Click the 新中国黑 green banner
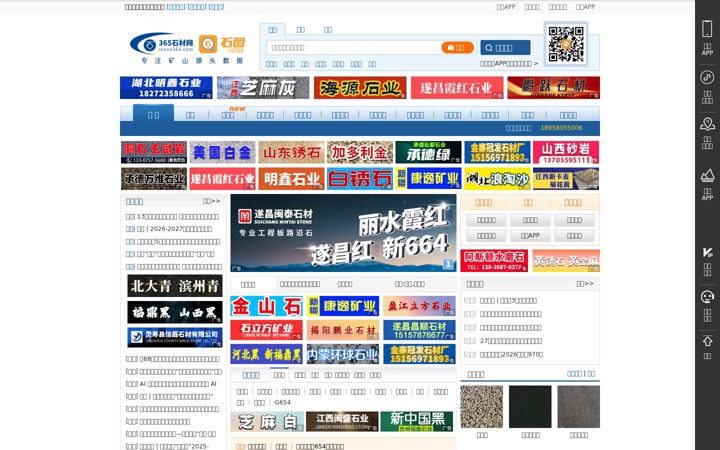720x450 pixels. pos(416,422)
